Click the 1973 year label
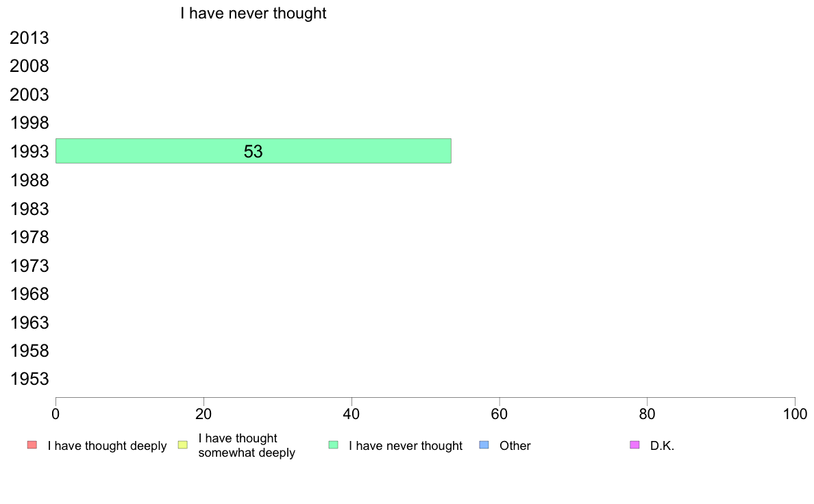814x504 pixels. pyautogui.click(x=29, y=266)
